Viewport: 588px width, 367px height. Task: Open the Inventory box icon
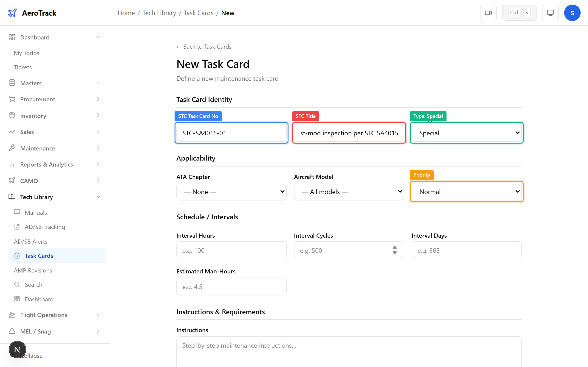click(12, 116)
